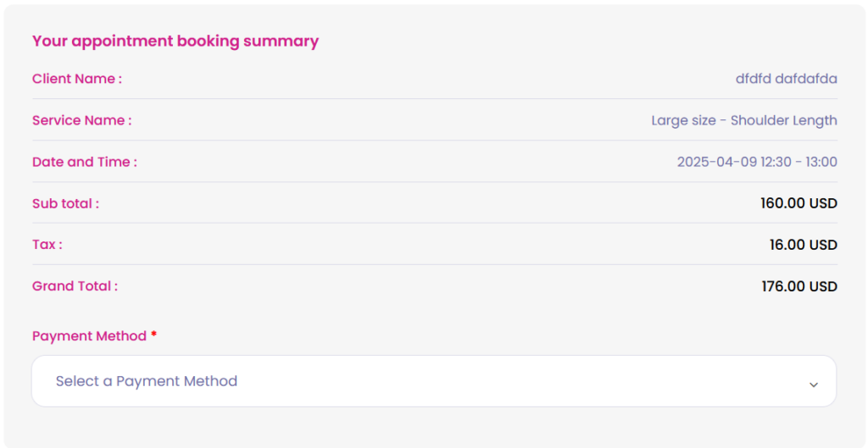The width and height of the screenshot is (868, 448).
Task: Click the Grand Total label
Action: [75, 286]
